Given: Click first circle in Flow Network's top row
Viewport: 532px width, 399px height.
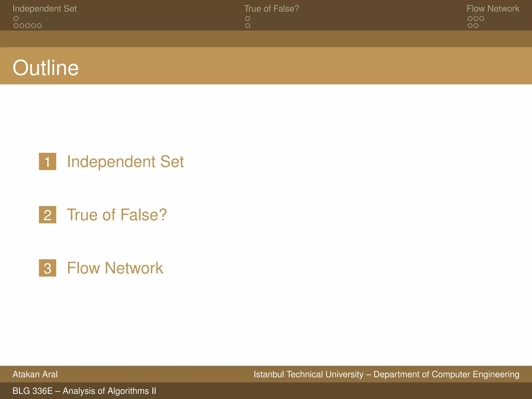Looking at the screenshot, I should 470,19.
